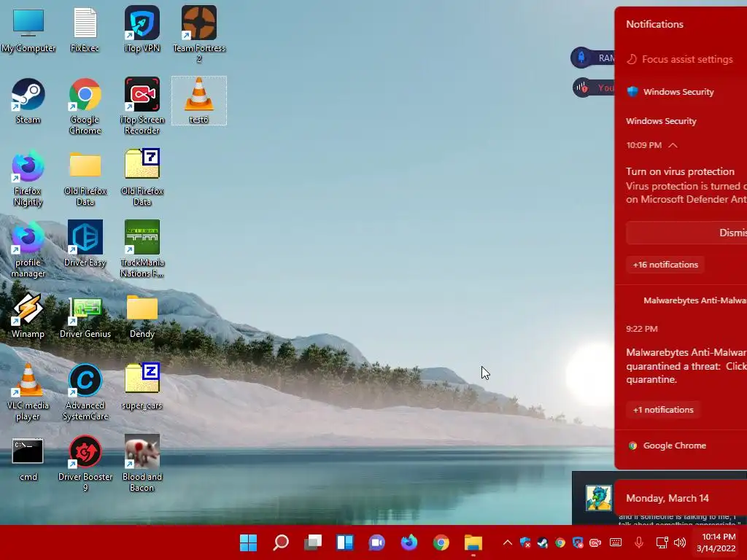
Task: Click Monday, March 14 calendar header
Action: (667, 498)
